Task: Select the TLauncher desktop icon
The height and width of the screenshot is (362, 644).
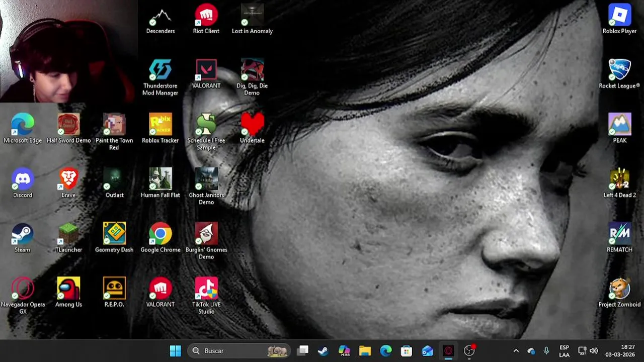Action: tap(68, 239)
